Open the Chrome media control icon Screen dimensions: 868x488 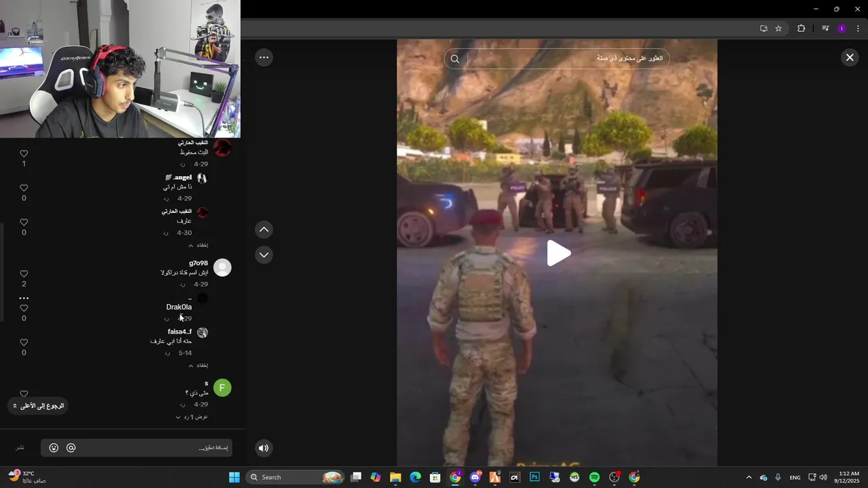coord(825,28)
